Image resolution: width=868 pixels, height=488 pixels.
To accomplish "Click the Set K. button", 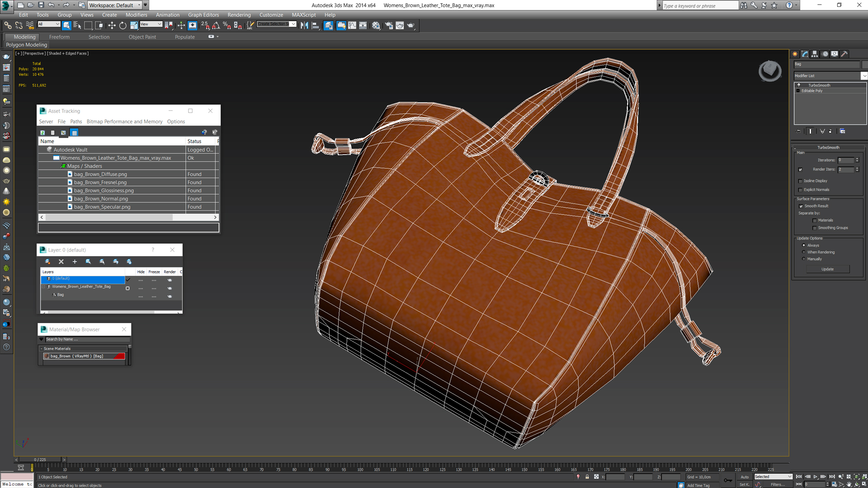I will tap(744, 484).
